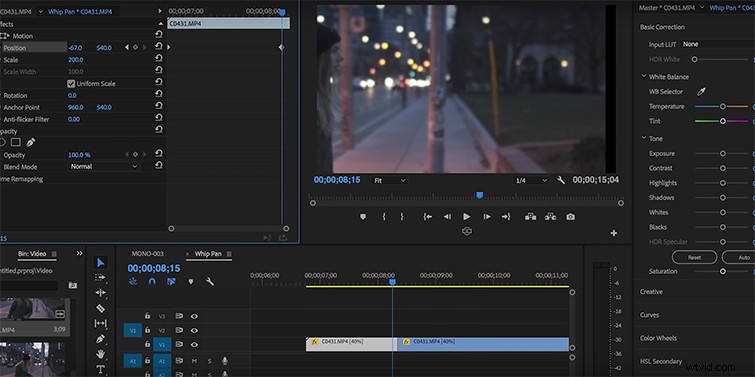755x377 pixels.
Task: Open the Bin: Video tab
Action: (x=32, y=254)
